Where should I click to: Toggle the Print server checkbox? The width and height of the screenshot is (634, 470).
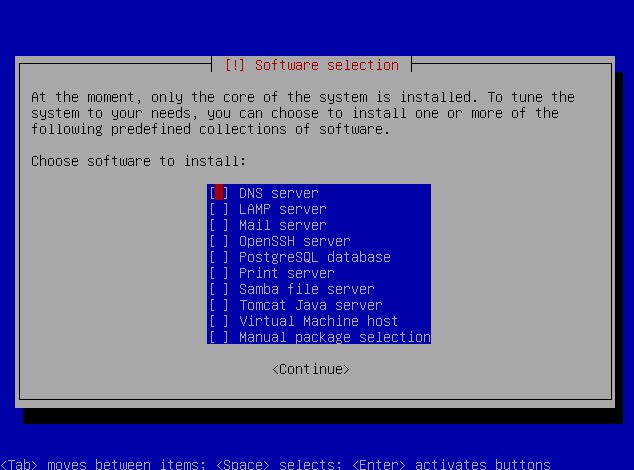pos(219,273)
